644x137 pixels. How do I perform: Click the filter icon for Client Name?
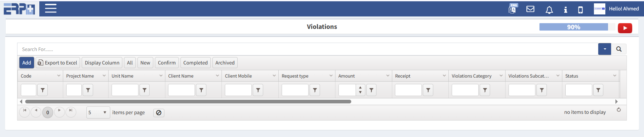point(201,90)
